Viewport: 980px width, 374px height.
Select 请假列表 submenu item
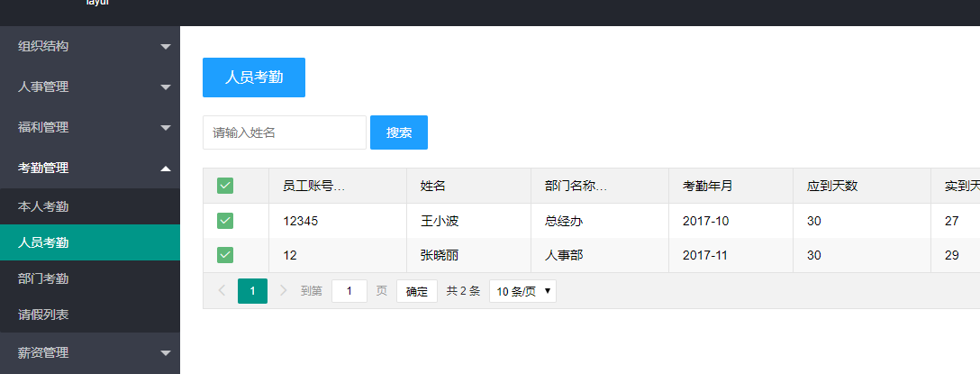[90, 315]
